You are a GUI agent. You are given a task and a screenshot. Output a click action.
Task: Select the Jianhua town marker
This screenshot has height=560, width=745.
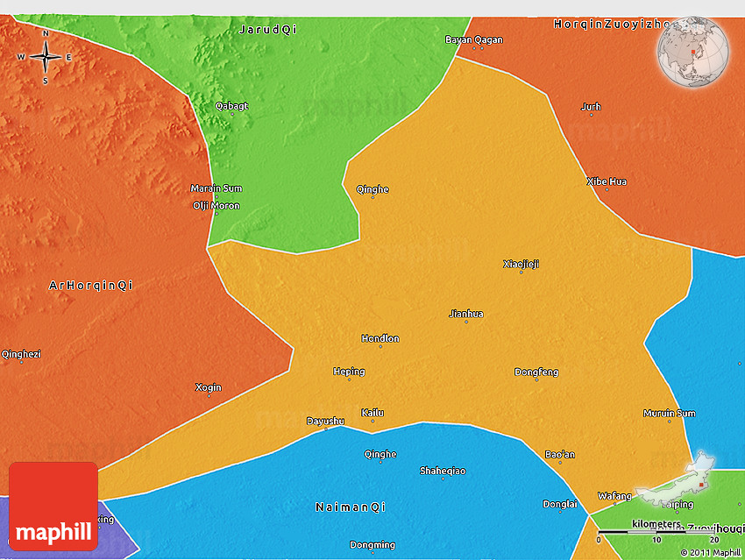(x=466, y=322)
